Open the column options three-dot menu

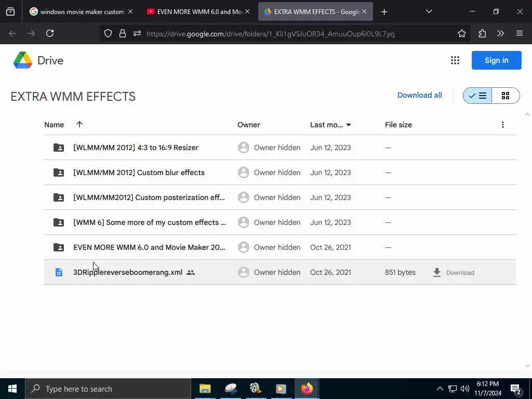tap(503, 125)
